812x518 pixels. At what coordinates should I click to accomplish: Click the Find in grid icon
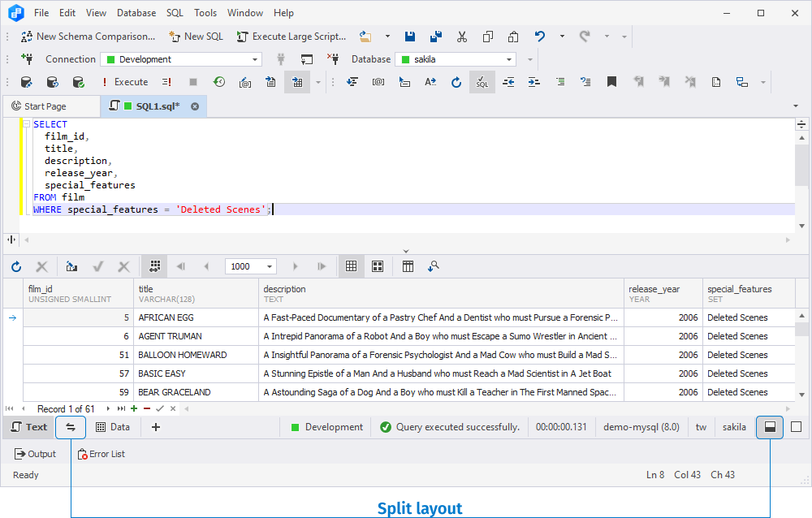coord(434,266)
